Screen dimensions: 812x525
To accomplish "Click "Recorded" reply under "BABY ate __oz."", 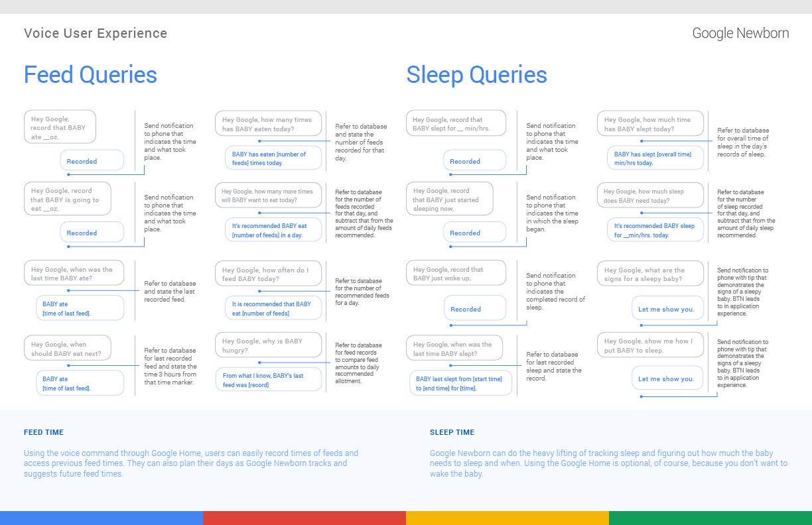I will click(92, 160).
